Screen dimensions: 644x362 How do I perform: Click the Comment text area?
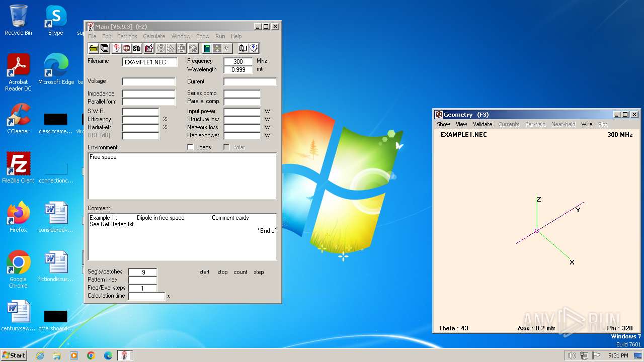coord(182,237)
